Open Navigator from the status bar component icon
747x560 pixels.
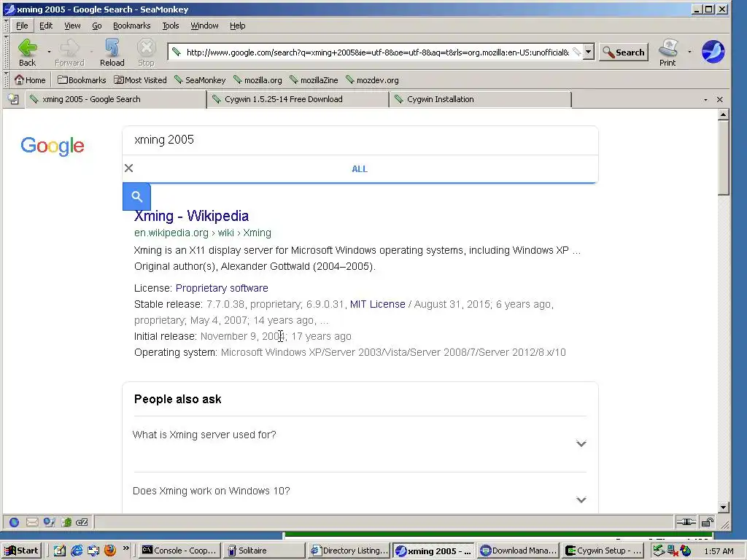coord(15,522)
